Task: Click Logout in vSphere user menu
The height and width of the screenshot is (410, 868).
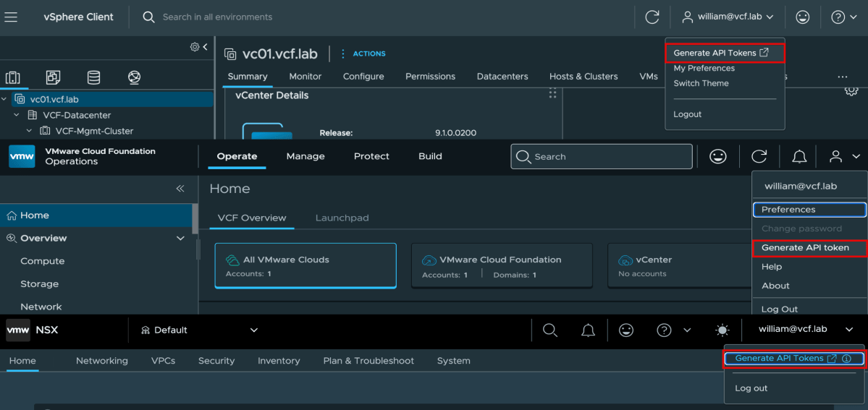Action: click(688, 114)
